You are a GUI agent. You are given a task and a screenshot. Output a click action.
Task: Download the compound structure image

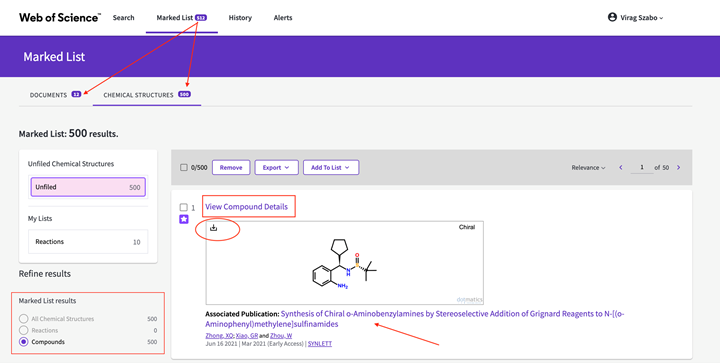[214, 228]
